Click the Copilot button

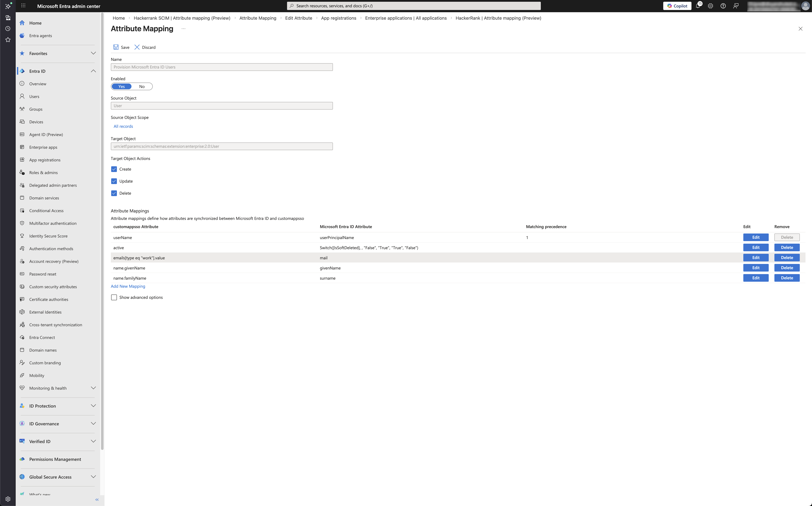point(677,6)
